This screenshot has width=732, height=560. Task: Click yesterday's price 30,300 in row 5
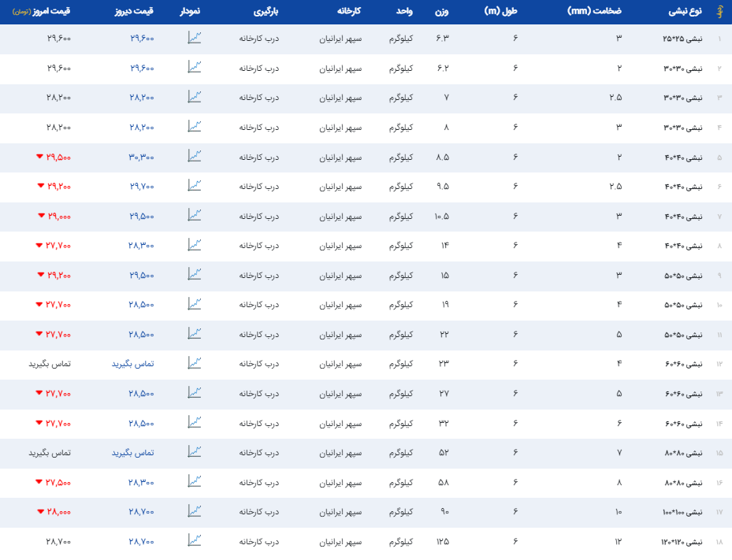pyautogui.click(x=141, y=157)
